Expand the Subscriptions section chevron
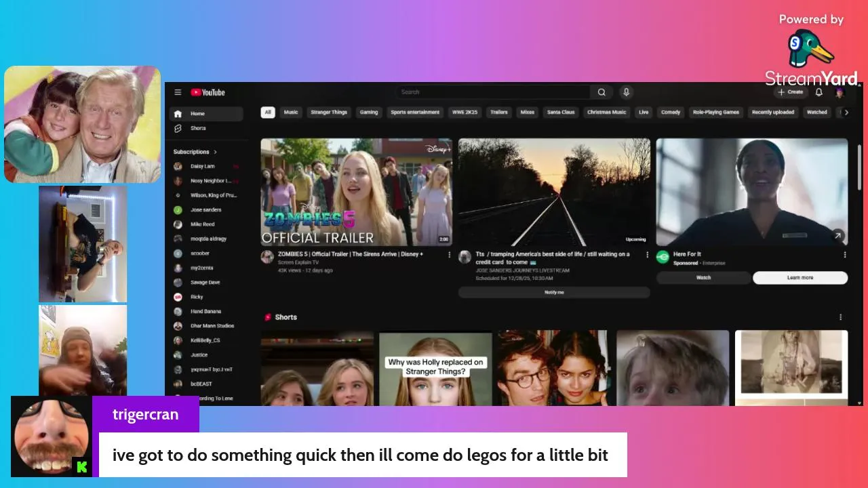The image size is (868, 488). pyautogui.click(x=216, y=152)
